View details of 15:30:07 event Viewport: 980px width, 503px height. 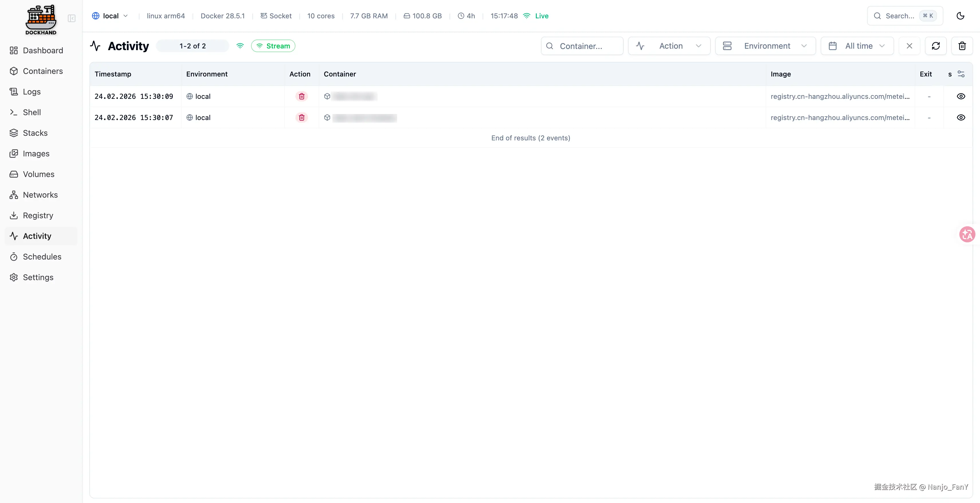(x=961, y=117)
